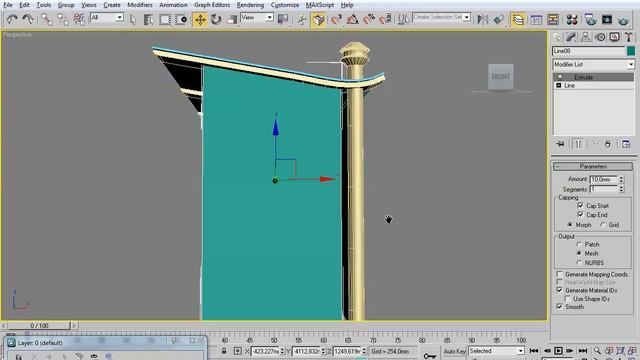This screenshot has width=640, height=360.
Task: Switch to Motion command panel tab
Action: tap(600, 38)
